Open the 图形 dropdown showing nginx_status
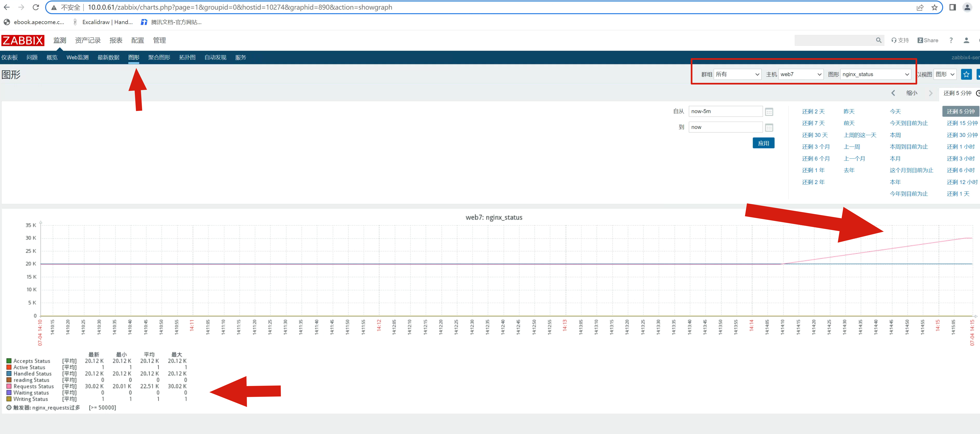This screenshot has height=434, width=980. coord(875,75)
